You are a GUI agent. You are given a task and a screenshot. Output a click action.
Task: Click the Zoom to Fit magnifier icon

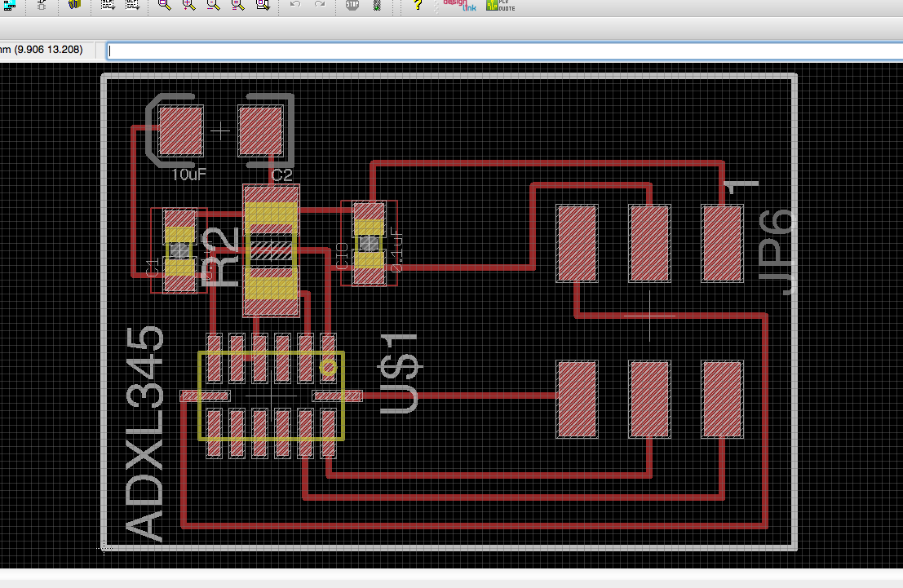pyautogui.click(x=164, y=5)
